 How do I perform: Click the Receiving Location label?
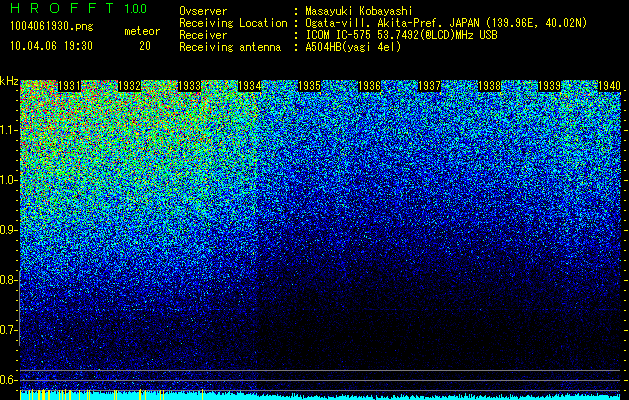233,23
